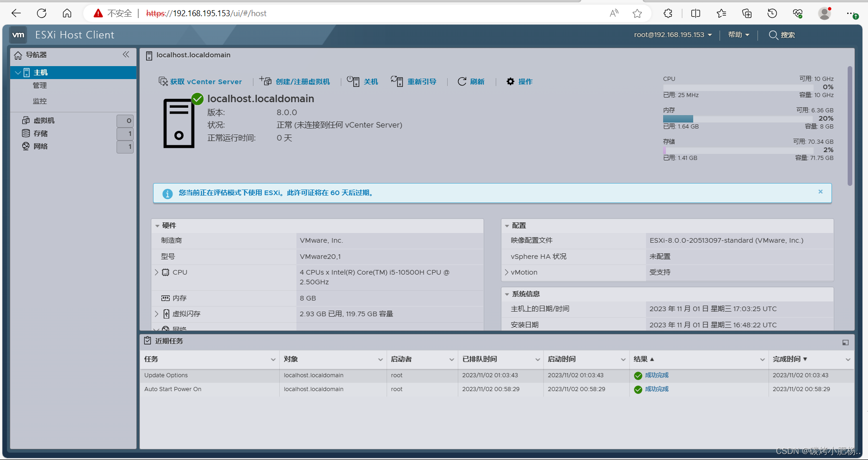Viewport: 868px width, 460px height.
Task: Minimize the 近期任务 panel icon
Action: [845, 343]
